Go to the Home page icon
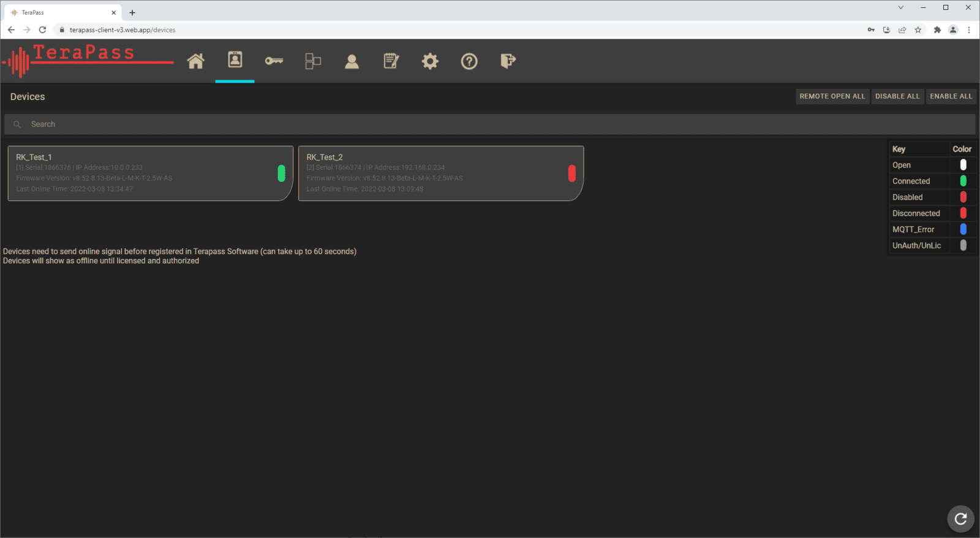This screenshot has height=538, width=980. click(195, 61)
